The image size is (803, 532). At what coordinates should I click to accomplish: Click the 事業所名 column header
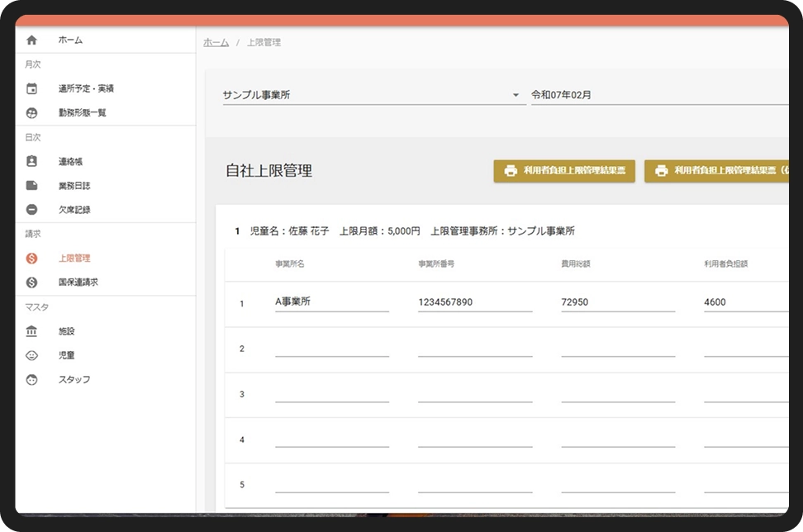tap(290, 264)
